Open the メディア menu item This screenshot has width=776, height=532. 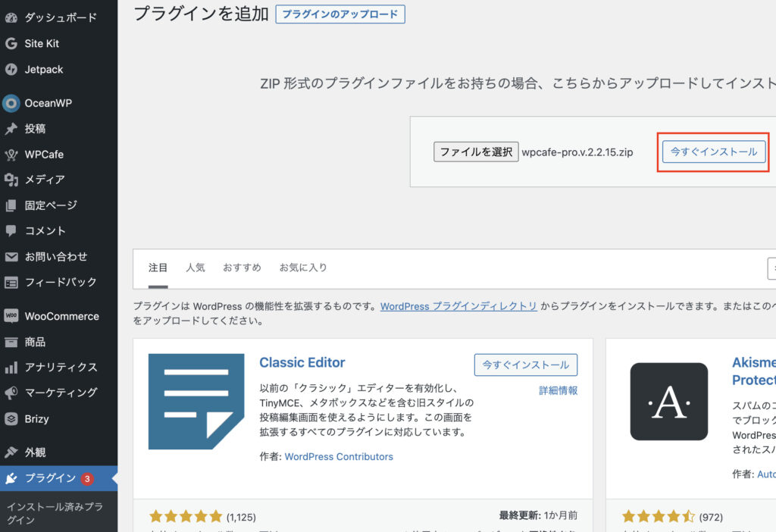[44, 180]
